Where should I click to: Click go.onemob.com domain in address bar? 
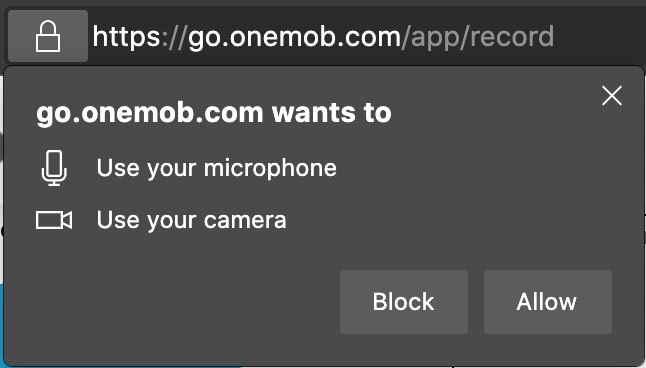coord(295,37)
